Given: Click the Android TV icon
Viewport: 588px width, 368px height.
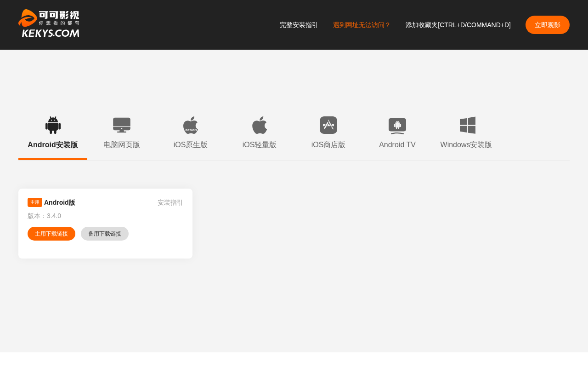Looking at the screenshot, I should click(x=397, y=126).
